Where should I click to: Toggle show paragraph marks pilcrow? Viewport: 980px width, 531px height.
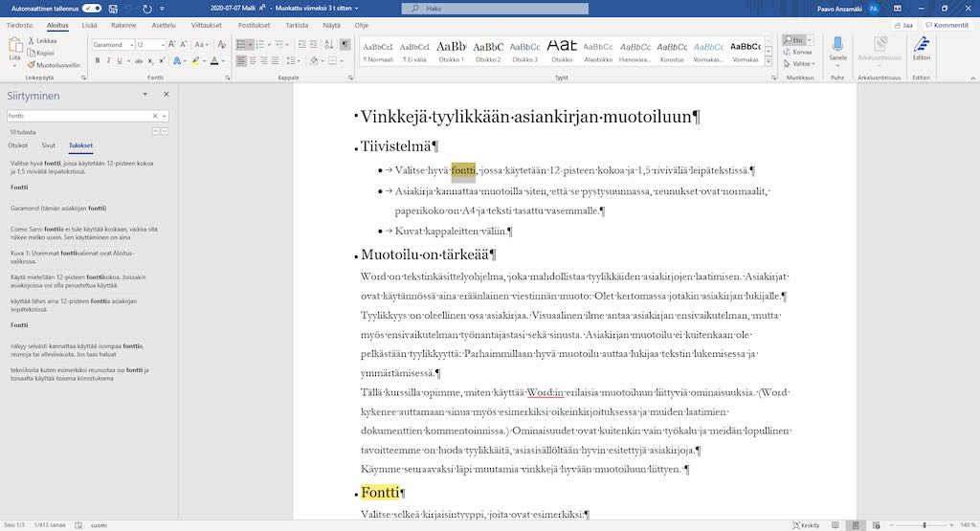pos(345,44)
